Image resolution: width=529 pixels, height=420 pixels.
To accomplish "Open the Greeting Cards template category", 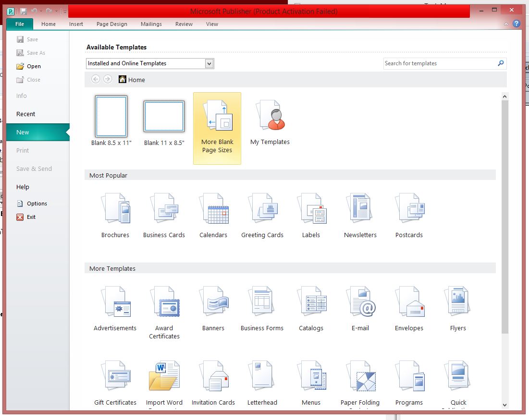I will 262,216.
